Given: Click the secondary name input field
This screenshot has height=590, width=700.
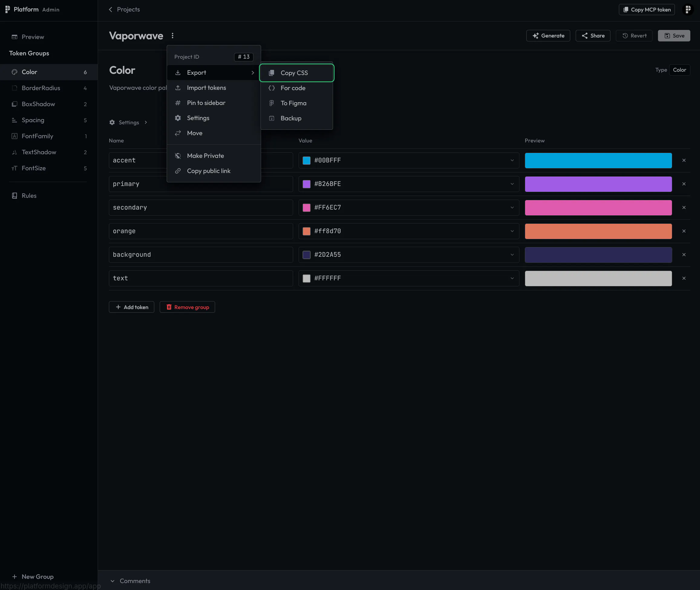Looking at the screenshot, I should pos(201,208).
